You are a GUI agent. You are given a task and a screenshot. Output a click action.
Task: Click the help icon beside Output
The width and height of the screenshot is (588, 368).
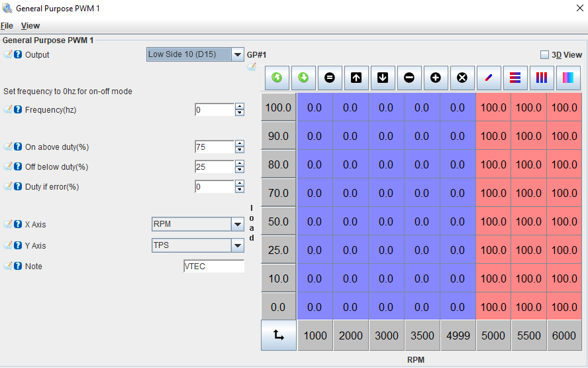tap(18, 54)
